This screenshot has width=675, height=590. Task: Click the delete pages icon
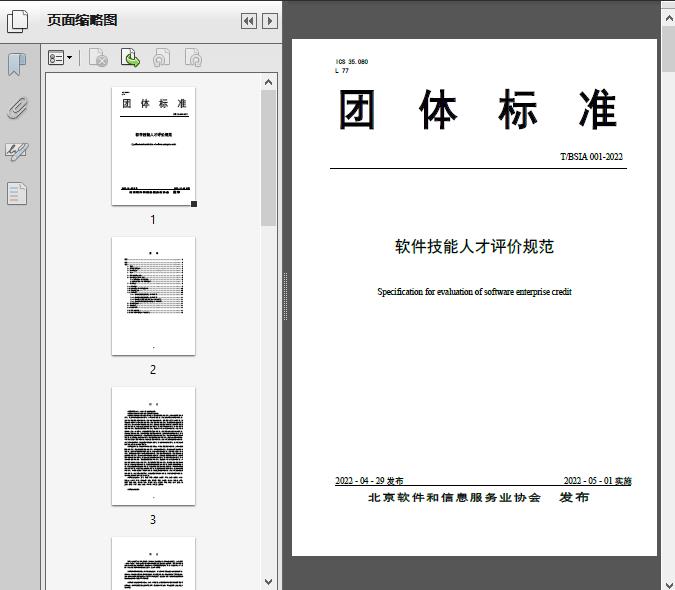98,58
